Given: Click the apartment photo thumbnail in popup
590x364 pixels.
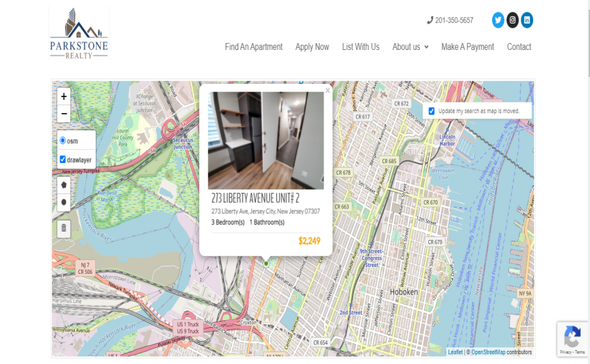Looking at the screenshot, I should [265, 140].
